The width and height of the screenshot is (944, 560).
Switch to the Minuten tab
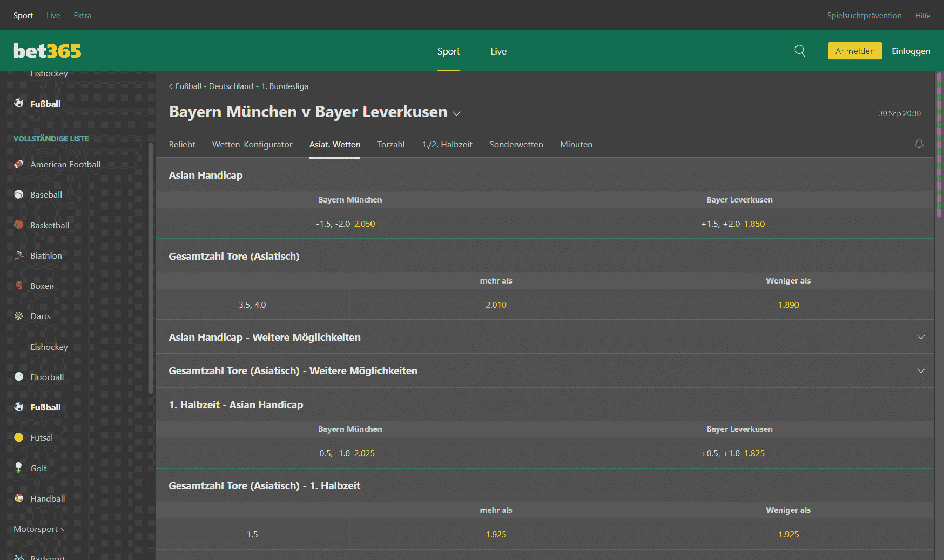576,144
